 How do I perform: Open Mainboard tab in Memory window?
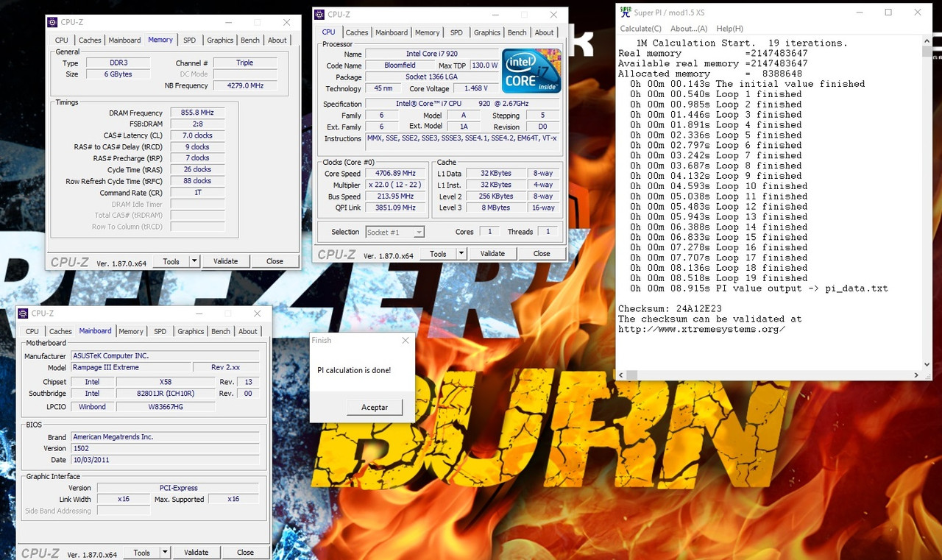[x=124, y=40]
